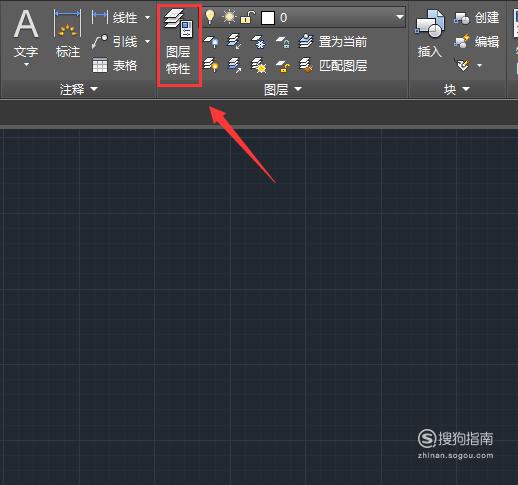Expand the 图层 panel

point(283,89)
